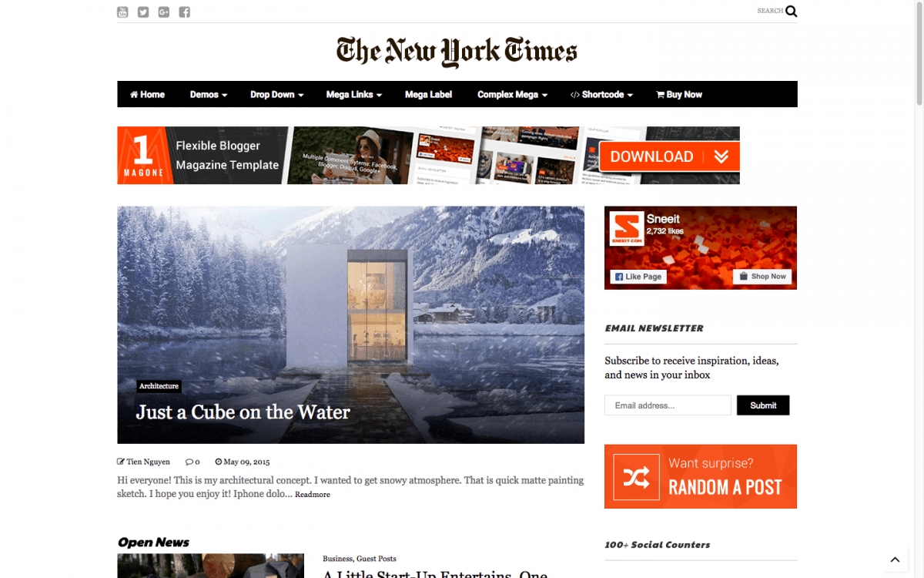
Task: Expand the Drop Down menu
Action: (277, 95)
